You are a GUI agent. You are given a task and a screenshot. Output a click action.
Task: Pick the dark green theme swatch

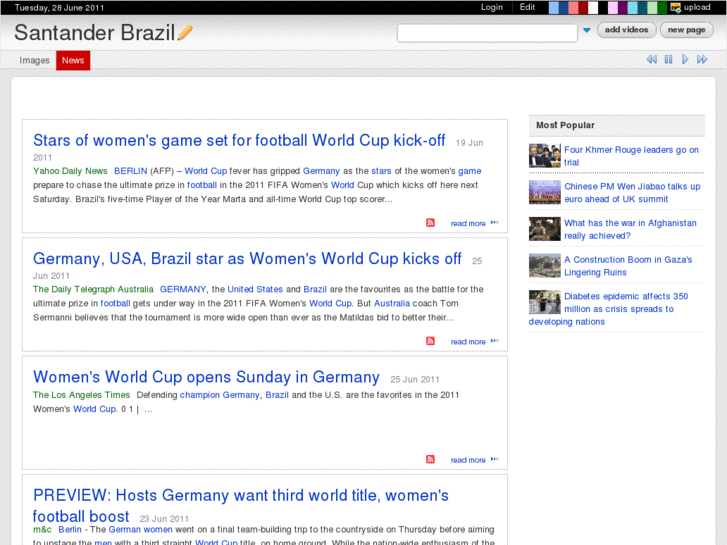[662, 7]
